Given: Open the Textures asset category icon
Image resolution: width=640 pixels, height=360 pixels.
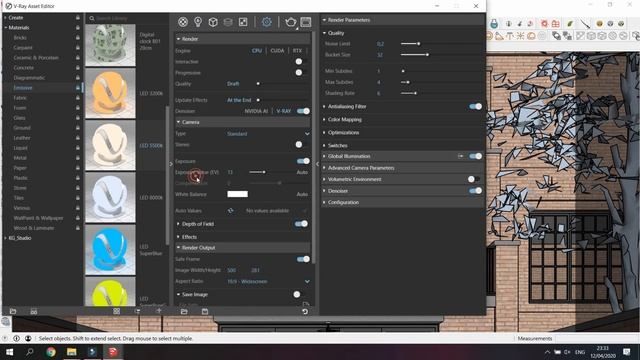Looking at the screenshot, I should 243,22.
